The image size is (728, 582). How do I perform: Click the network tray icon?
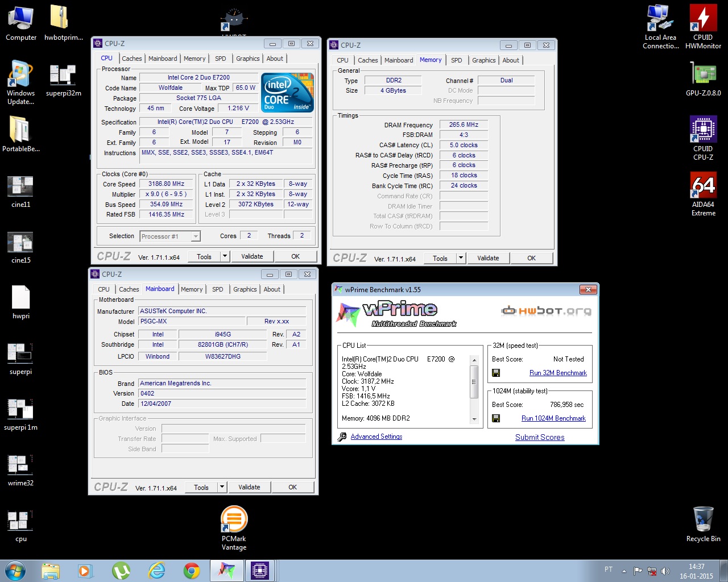click(x=652, y=571)
